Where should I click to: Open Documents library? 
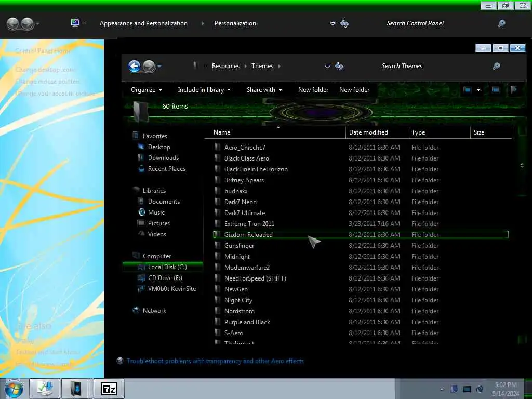click(x=164, y=202)
